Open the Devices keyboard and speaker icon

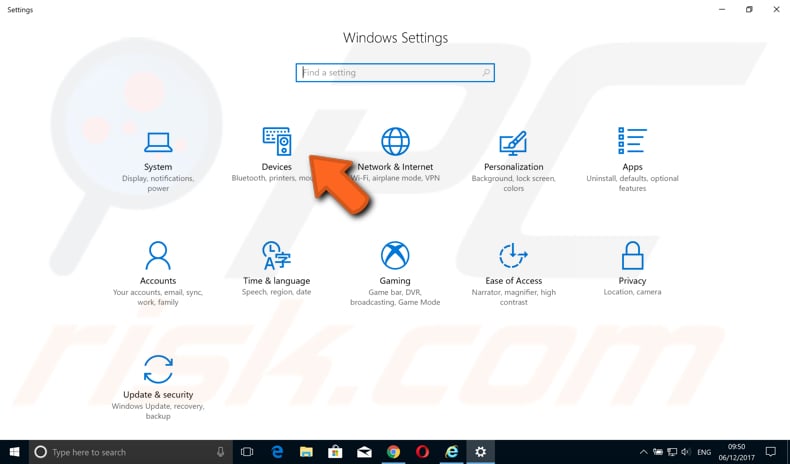tap(277, 142)
